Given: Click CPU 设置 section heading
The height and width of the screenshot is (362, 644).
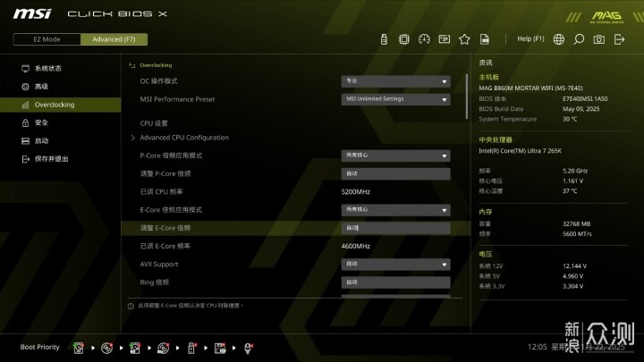Looking at the screenshot, I should (154, 123).
